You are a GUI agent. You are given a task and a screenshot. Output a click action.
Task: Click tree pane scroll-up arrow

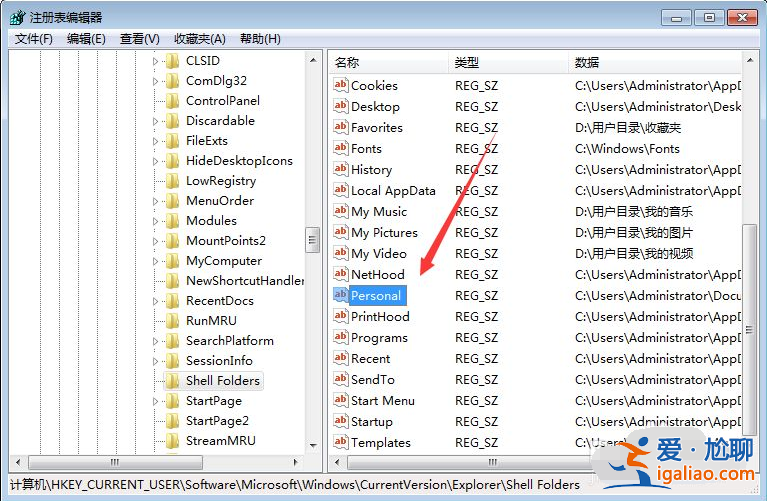pos(313,60)
